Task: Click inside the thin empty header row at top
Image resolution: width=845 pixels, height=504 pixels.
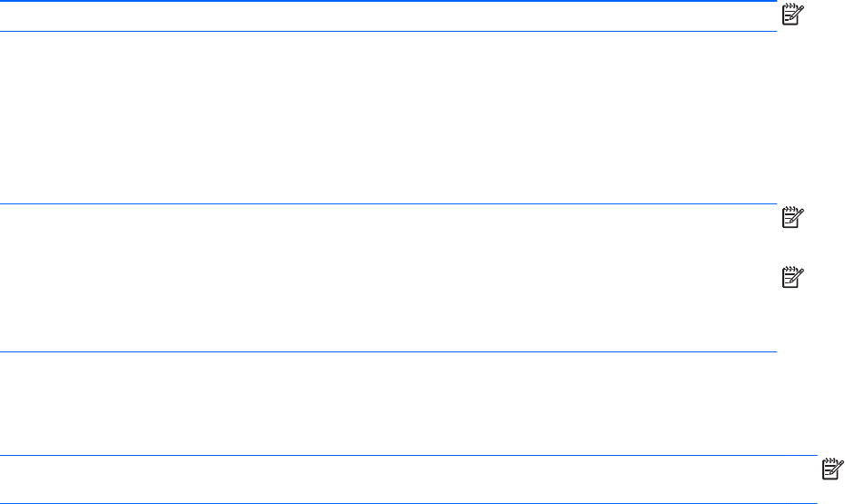Action: (388, 16)
